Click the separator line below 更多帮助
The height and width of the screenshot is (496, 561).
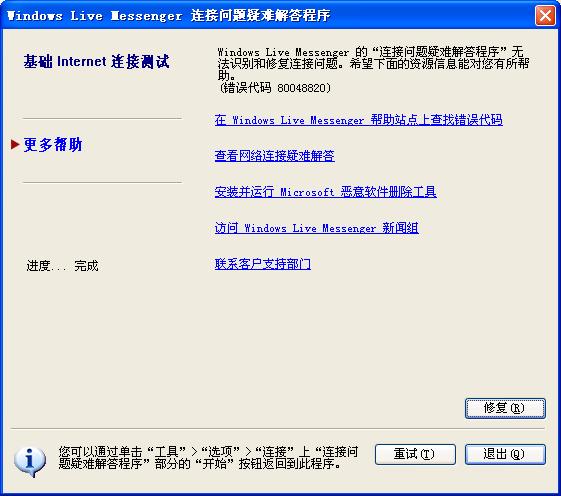[x=102, y=182]
